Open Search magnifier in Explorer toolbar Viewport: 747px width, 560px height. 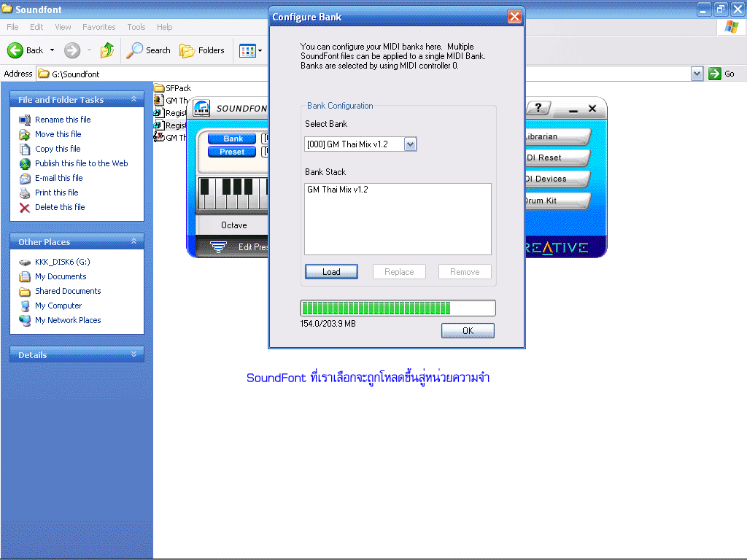[135, 50]
